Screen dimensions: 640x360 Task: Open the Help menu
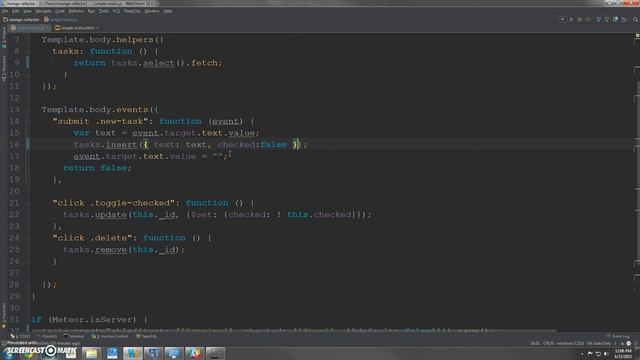[x=167, y=11]
